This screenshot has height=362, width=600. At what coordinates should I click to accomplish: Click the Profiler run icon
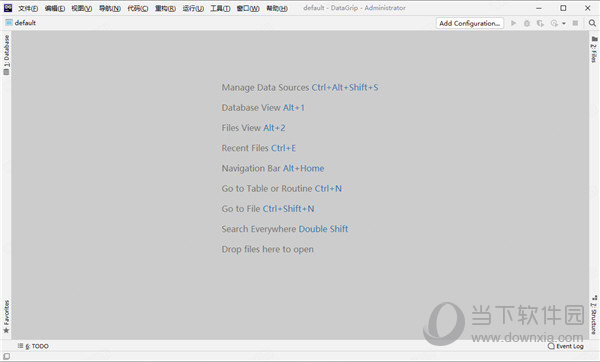point(554,23)
